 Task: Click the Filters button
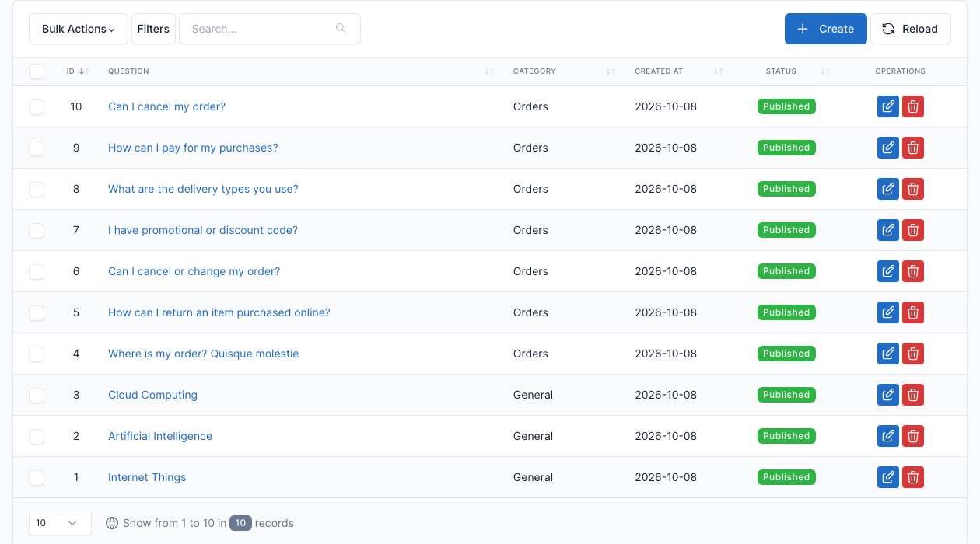tap(153, 29)
